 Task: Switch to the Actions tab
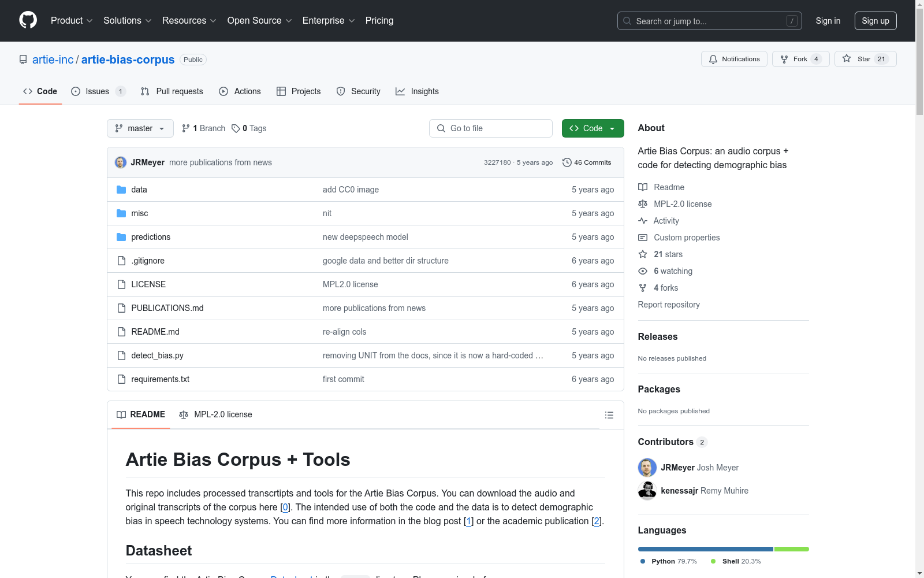tap(240, 91)
